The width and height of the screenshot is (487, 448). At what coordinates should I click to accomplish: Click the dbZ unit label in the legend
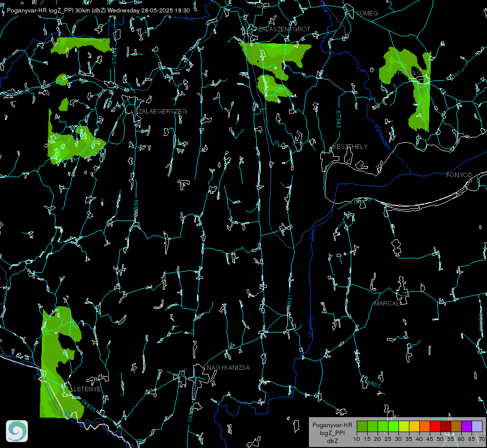(x=332, y=441)
